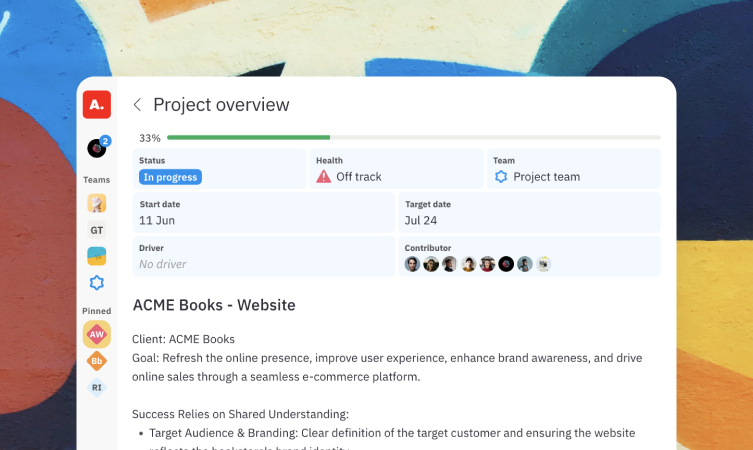Click the fifth contributor avatar

[487, 264]
